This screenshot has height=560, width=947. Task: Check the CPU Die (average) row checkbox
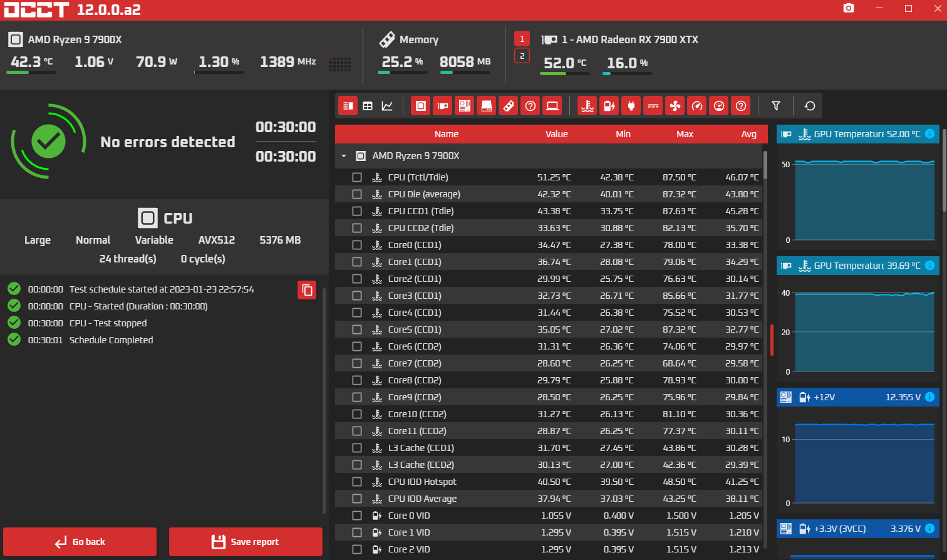[357, 194]
